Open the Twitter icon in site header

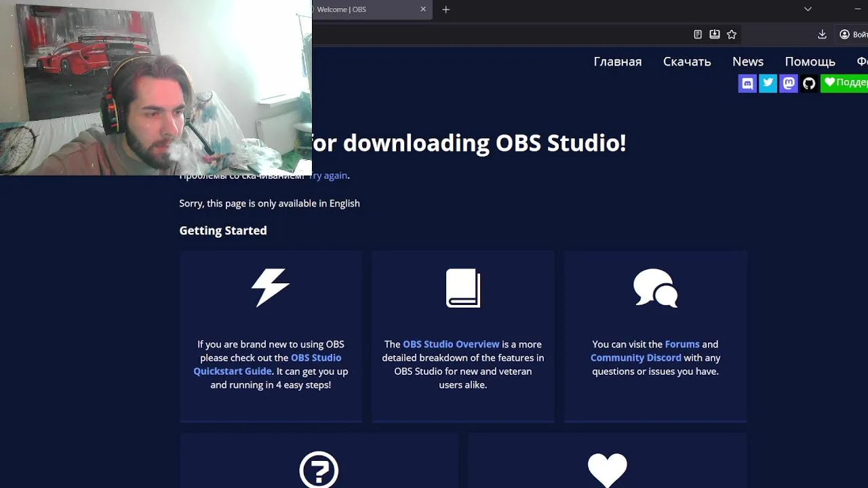[768, 83]
